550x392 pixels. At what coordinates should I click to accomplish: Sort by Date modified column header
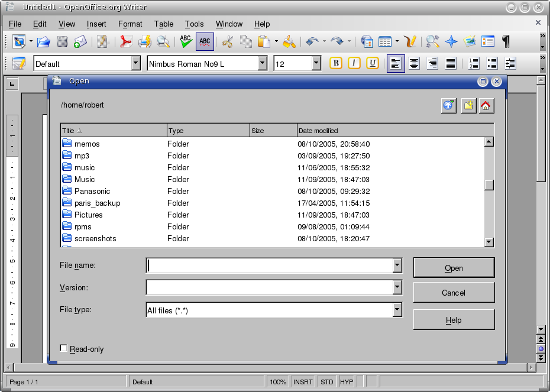coord(395,131)
